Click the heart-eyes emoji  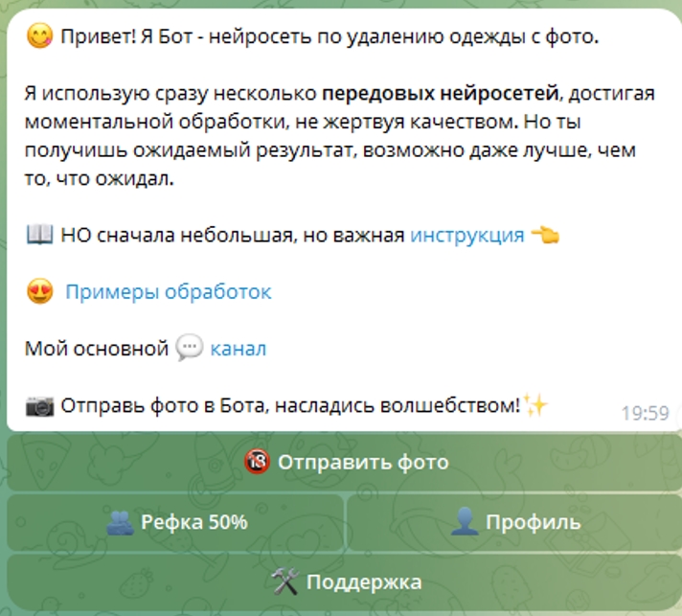(39, 291)
